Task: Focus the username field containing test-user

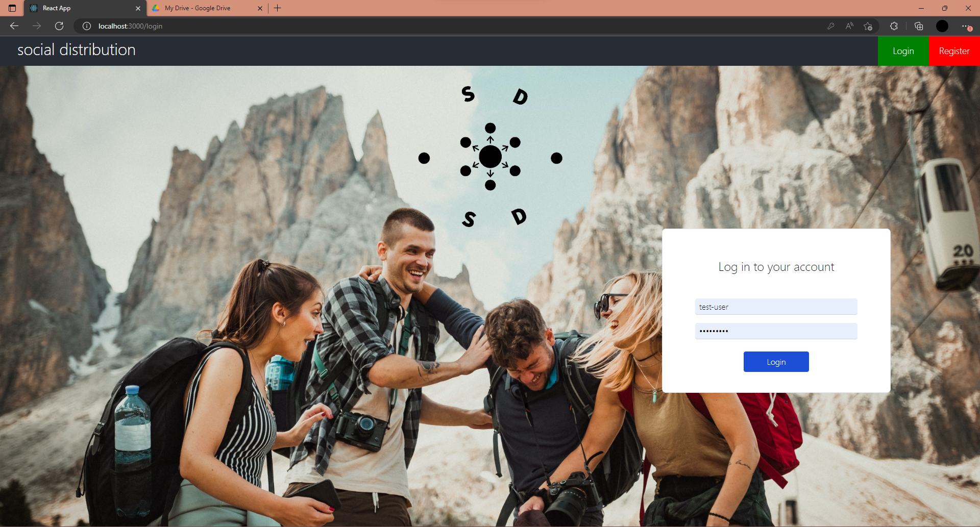Action: (776, 307)
